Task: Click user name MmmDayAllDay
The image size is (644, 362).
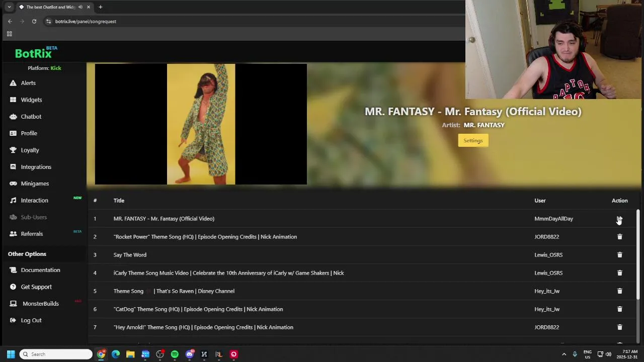Action: point(553,219)
